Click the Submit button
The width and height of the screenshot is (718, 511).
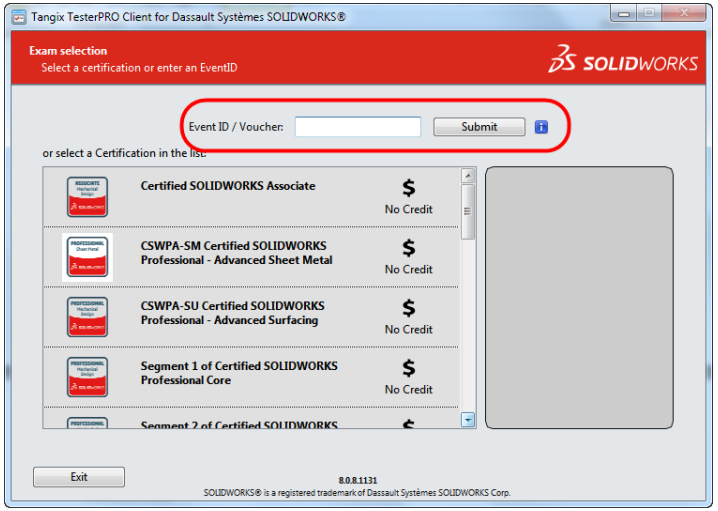pos(479,127)
